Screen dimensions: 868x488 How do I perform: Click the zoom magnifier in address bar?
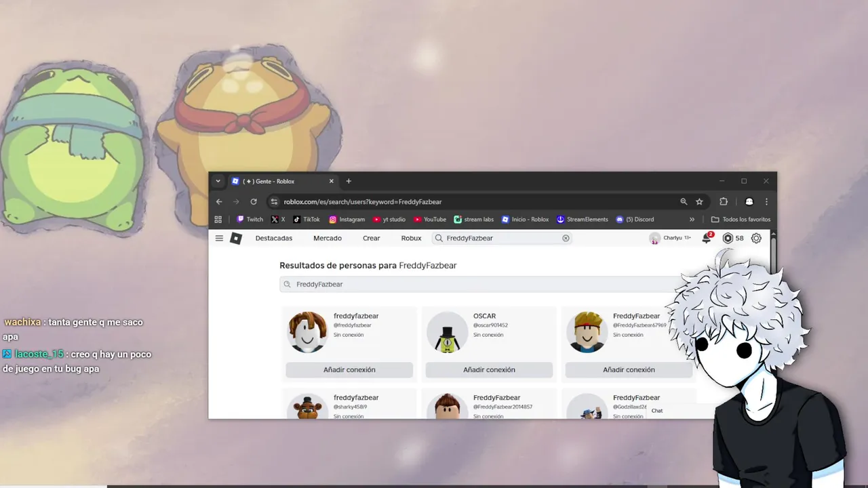tap(684, 201)
